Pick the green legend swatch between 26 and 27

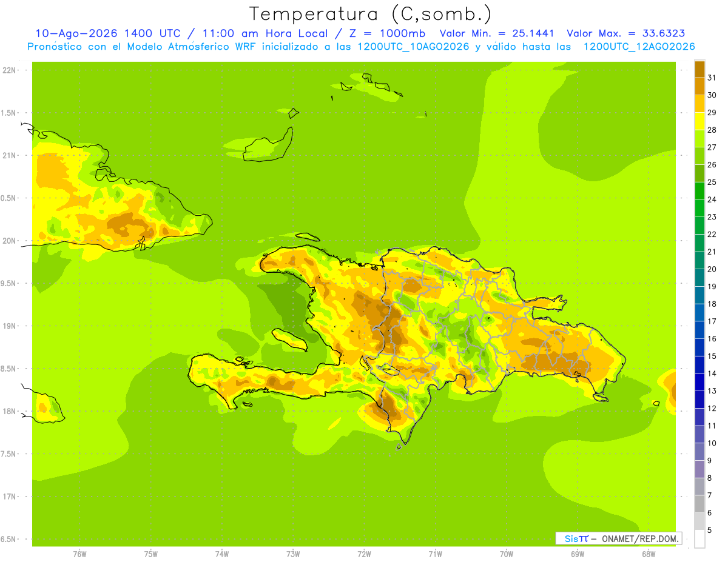(699, 156)
